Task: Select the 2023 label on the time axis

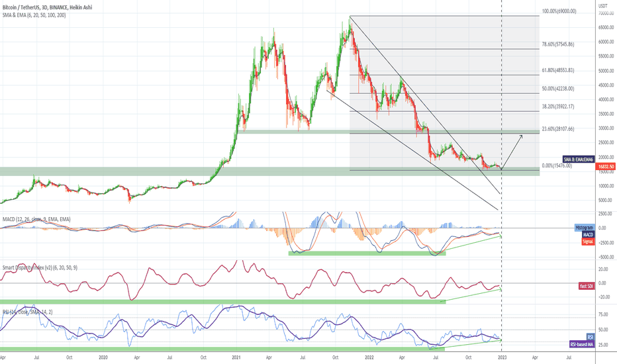Action: pos(502,357)
